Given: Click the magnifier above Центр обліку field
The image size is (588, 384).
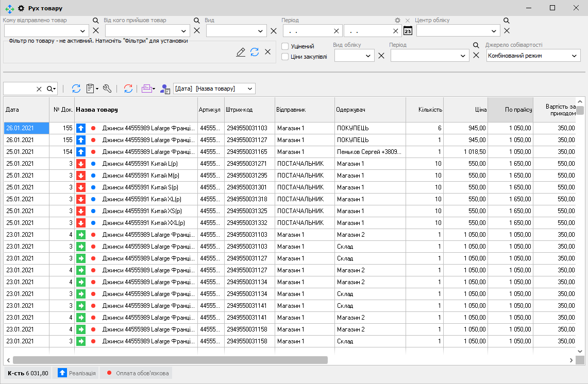Looking at the screenshot, I should (506, 21).
